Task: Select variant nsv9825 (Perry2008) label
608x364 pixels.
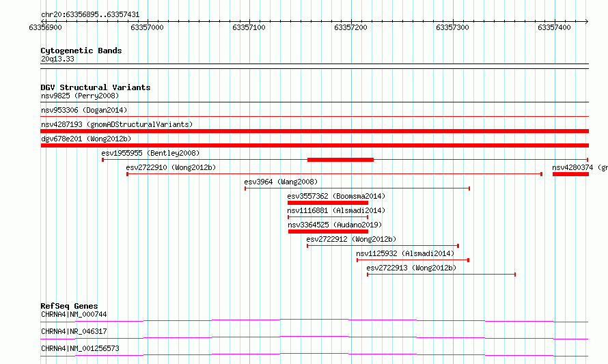Action: [x=80, y=96]
